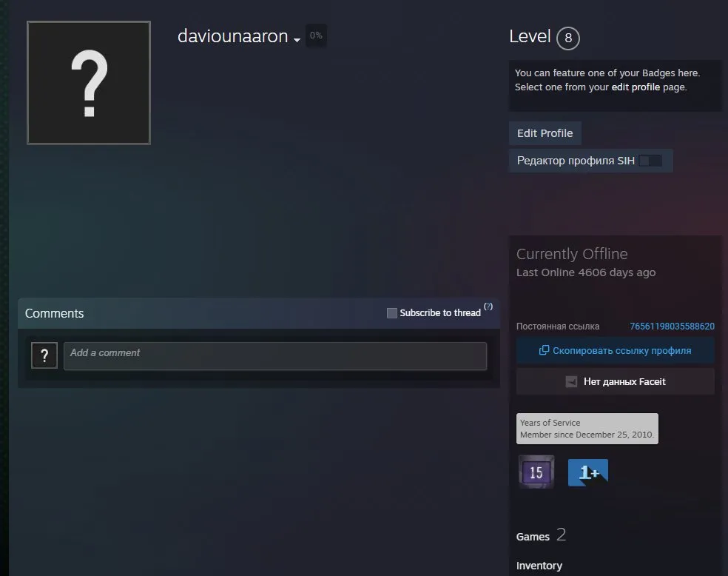
Task: Click the question mark help icon near Subscribe
Action: [488, 307]
